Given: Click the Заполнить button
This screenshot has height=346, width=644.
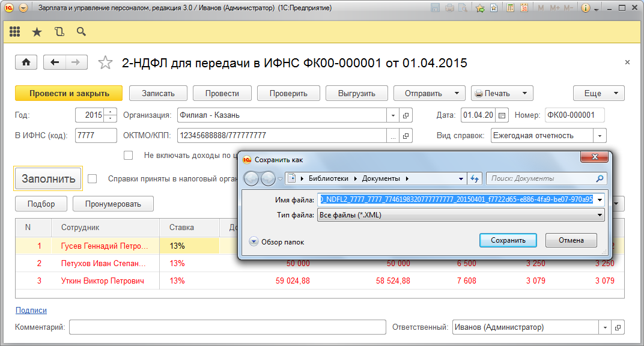Looking at the screenshot, I should coord(49,178).
